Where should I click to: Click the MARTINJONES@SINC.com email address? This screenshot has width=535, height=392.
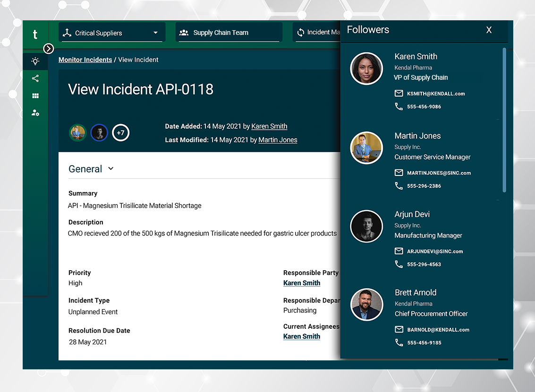[x=439, y=173]
